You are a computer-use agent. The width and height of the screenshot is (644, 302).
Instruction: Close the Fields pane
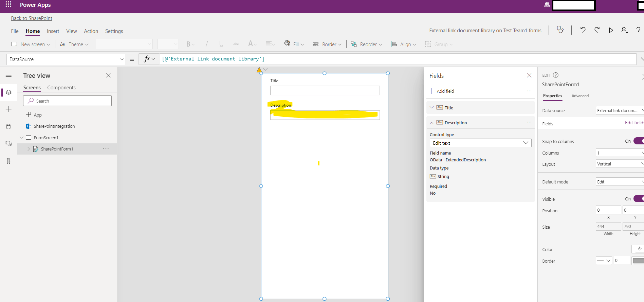tap(529, 75)
